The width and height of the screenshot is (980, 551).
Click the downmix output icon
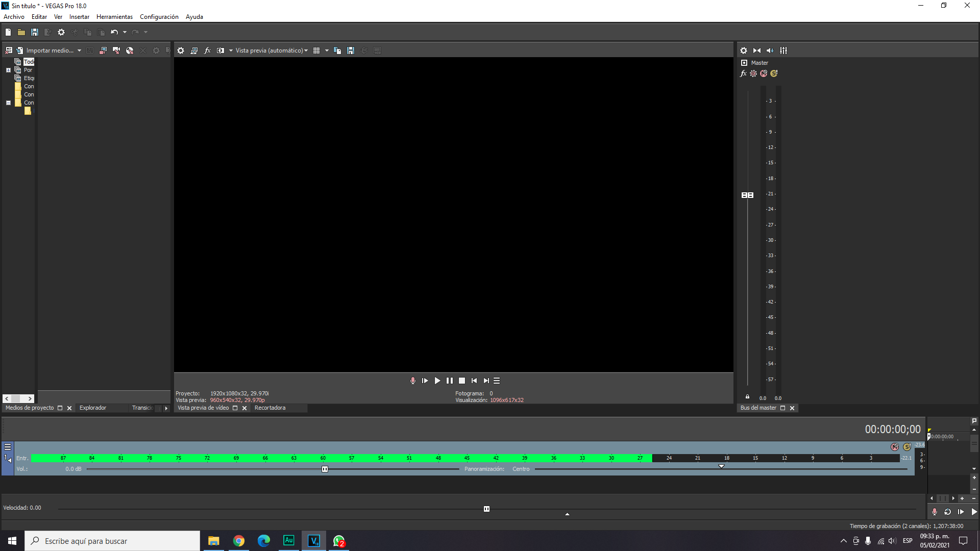click(757, 51)
